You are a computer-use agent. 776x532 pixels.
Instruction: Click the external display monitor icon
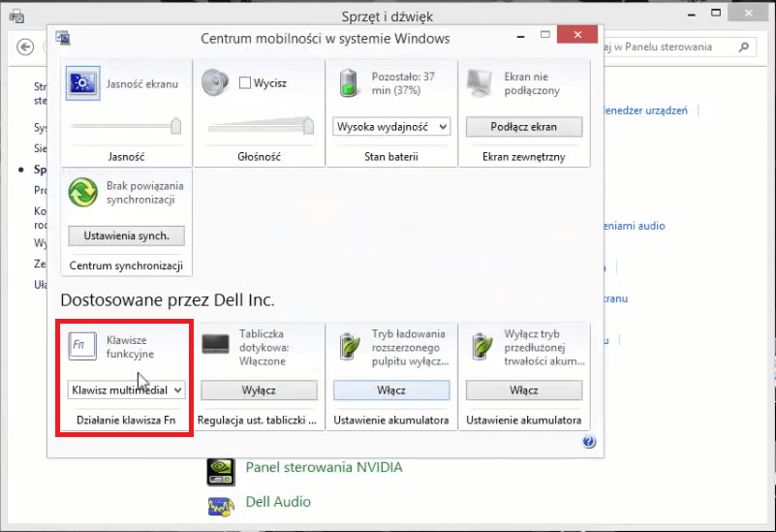pos(480,84)
